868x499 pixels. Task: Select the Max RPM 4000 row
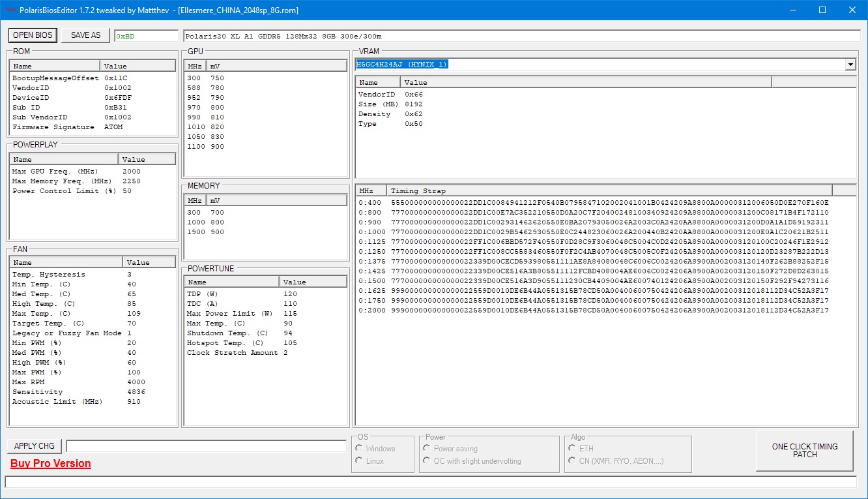pyautogui.click(x=93, y=382)
